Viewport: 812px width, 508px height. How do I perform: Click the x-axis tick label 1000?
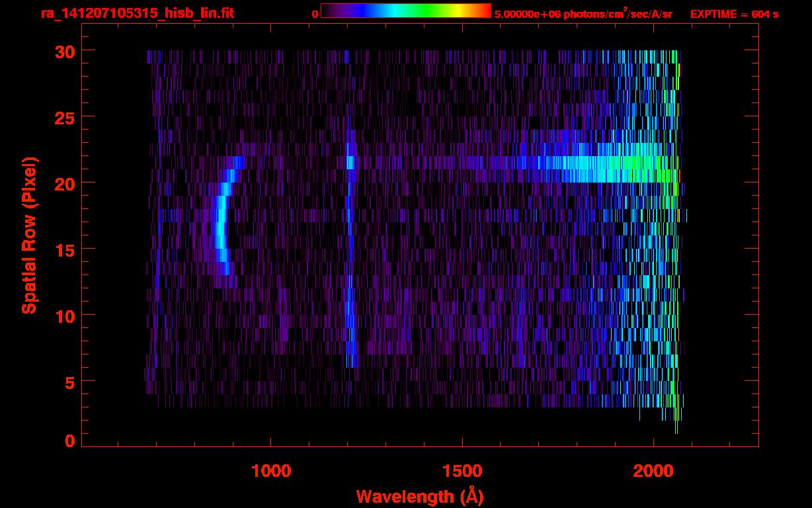click(x=272, y=471)
